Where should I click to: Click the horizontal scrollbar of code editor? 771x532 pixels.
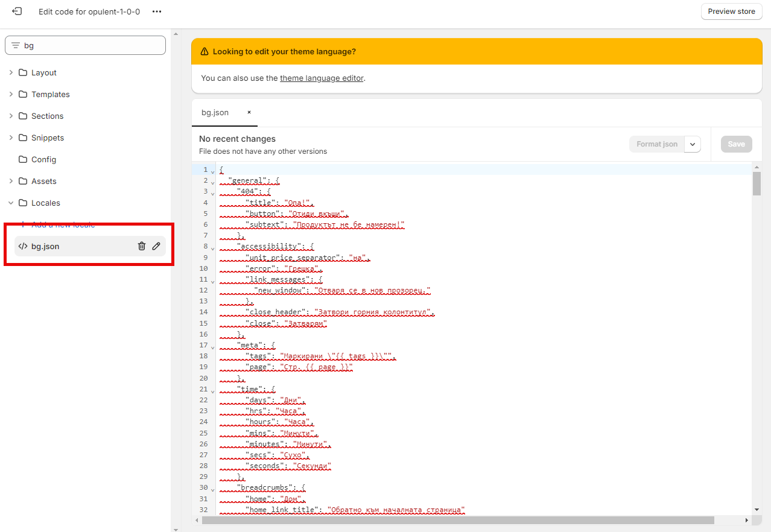[457, 520]
